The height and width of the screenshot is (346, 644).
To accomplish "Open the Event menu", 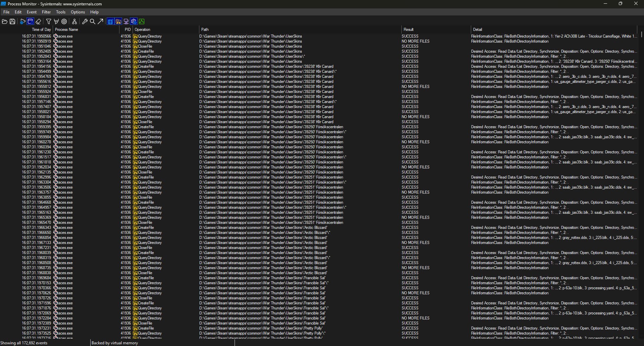I will click(x=32, y=12).
